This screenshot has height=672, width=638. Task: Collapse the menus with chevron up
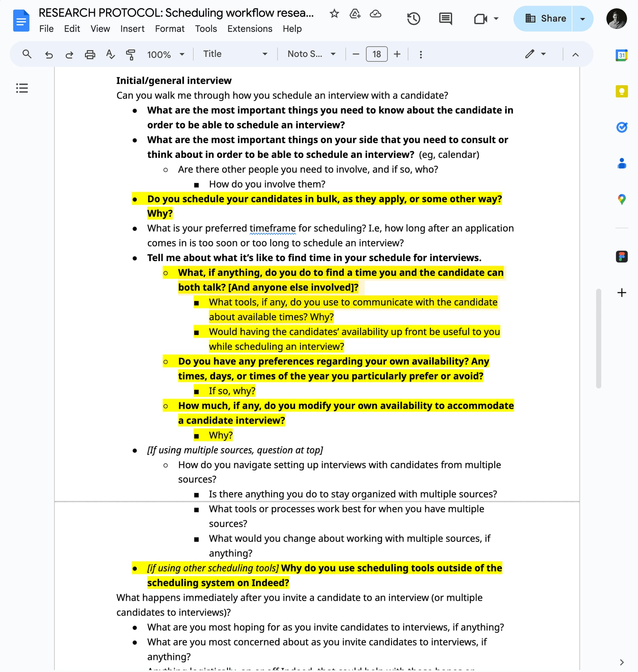(575, 54)
